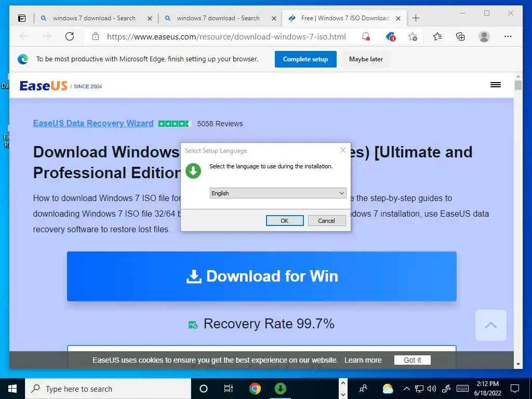Open the Edge tab actions menu icon
Screen dimensions: 532x399
(x=22, y=18)
